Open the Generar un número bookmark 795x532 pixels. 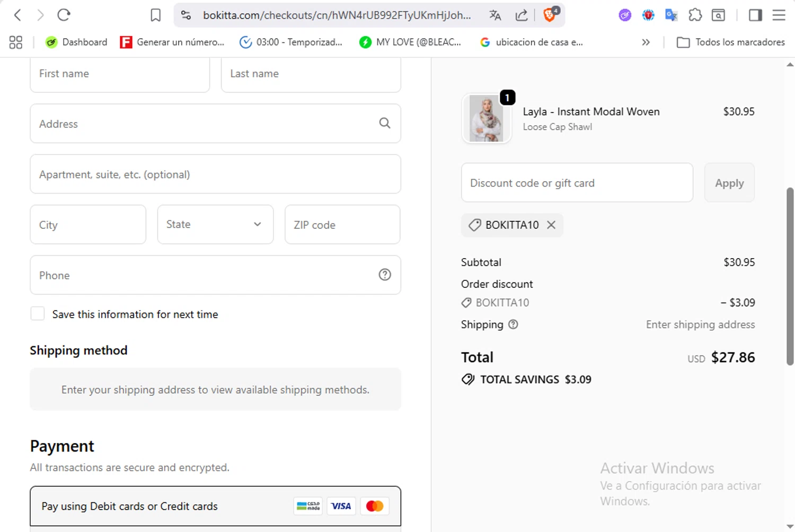tap(172, 42)
